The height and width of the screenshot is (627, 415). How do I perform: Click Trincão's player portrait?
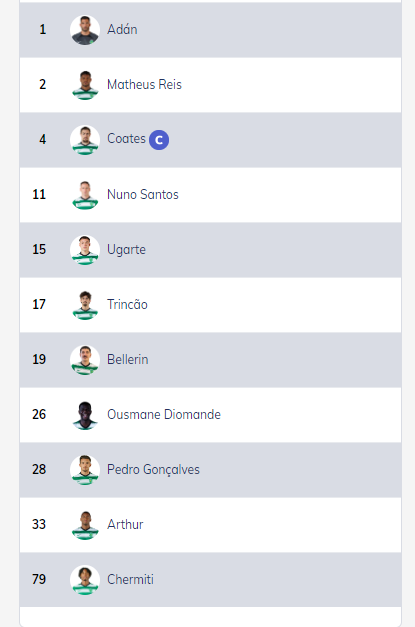[85, 305]
